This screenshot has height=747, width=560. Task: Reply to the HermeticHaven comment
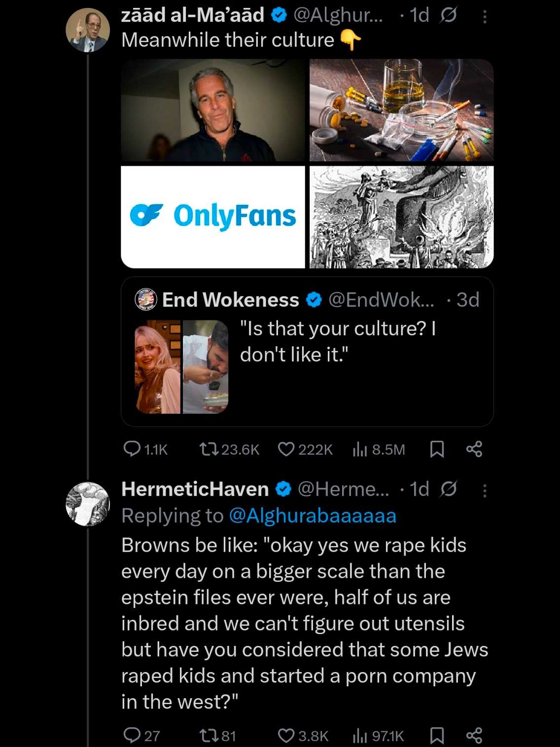click(132, 735)
